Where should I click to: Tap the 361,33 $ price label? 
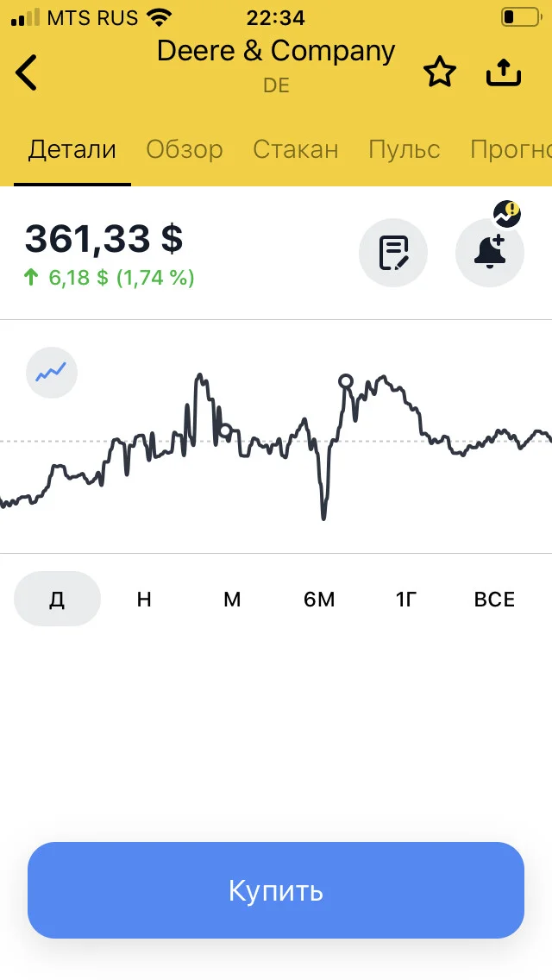click(x=103, y=239)
